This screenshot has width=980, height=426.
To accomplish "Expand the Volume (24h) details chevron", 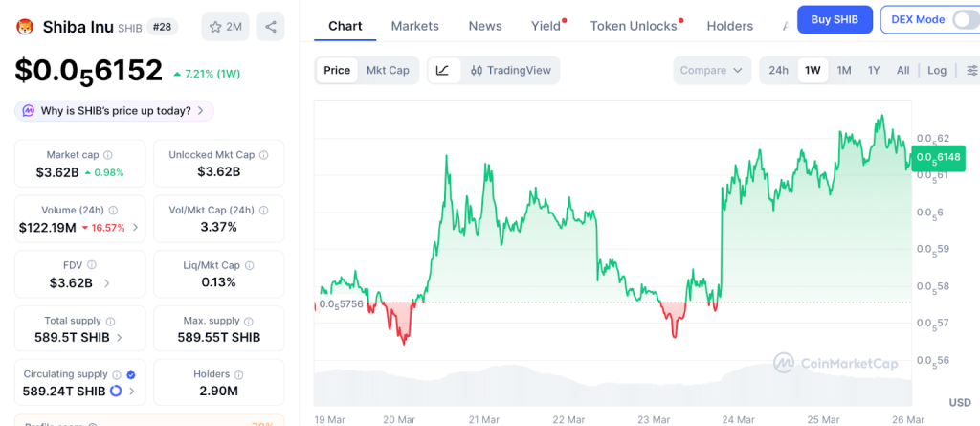I will point(135,228).
